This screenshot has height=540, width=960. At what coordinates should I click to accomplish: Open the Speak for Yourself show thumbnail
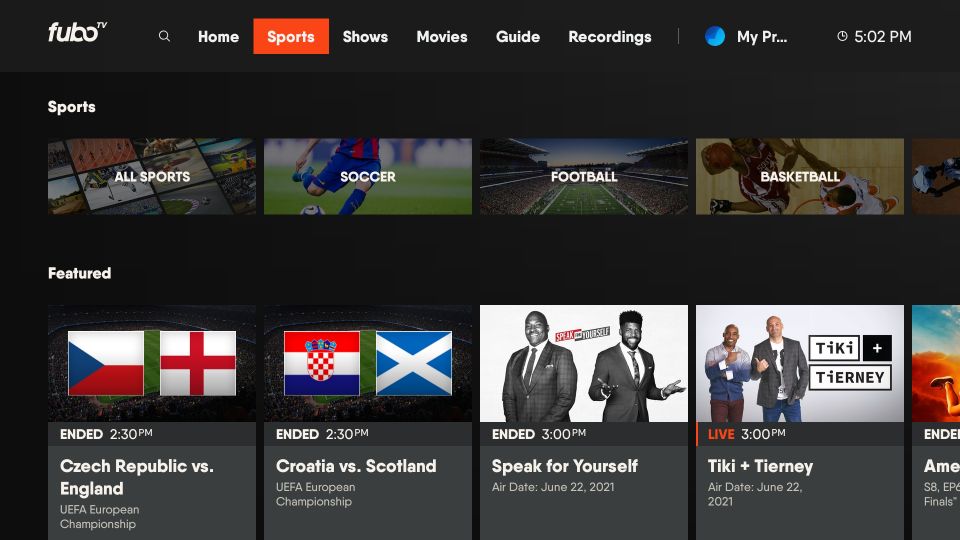pos(584,364)
